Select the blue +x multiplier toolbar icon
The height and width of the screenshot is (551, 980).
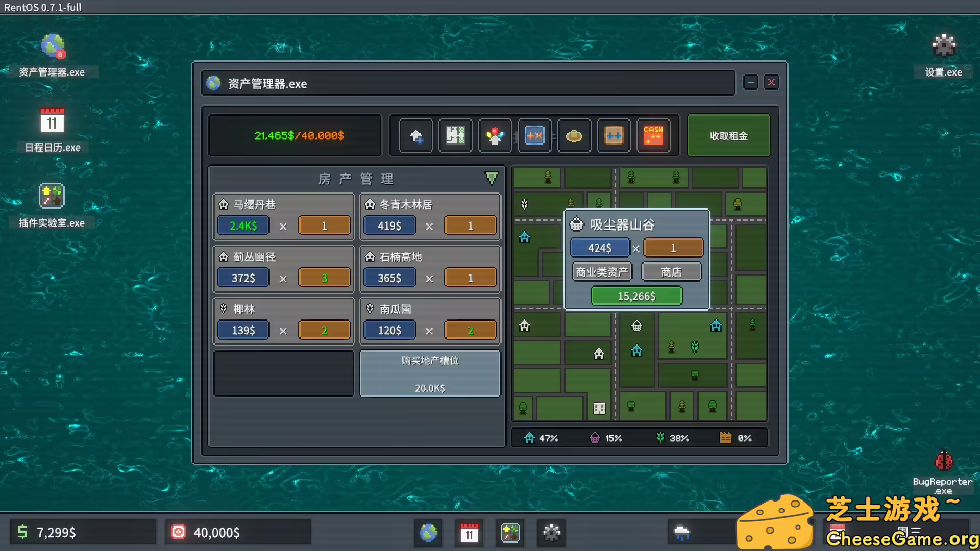coord(534,135)
